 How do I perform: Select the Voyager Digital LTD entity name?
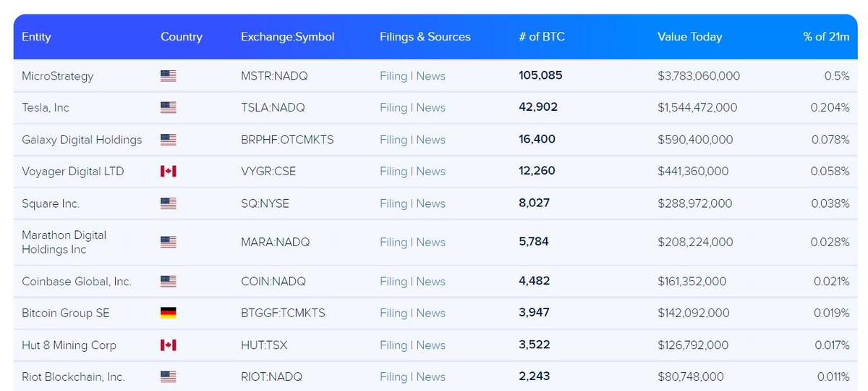coord(73,172)
